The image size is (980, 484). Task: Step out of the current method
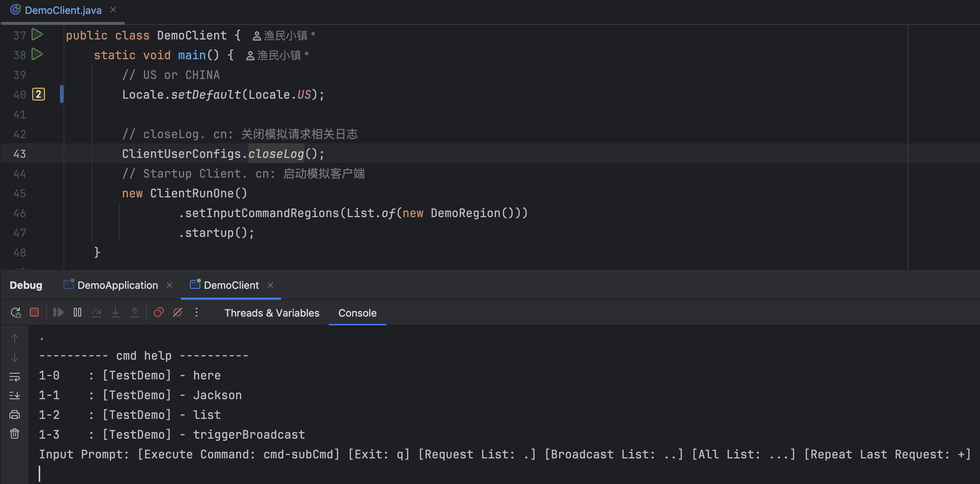coord(134,312)
